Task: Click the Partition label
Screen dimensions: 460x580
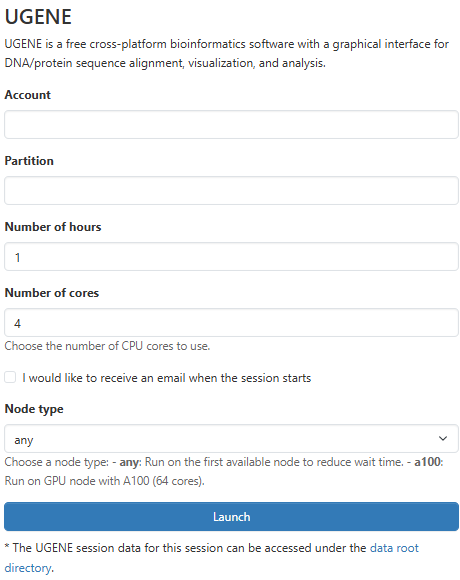Action: tap(29, 161)
